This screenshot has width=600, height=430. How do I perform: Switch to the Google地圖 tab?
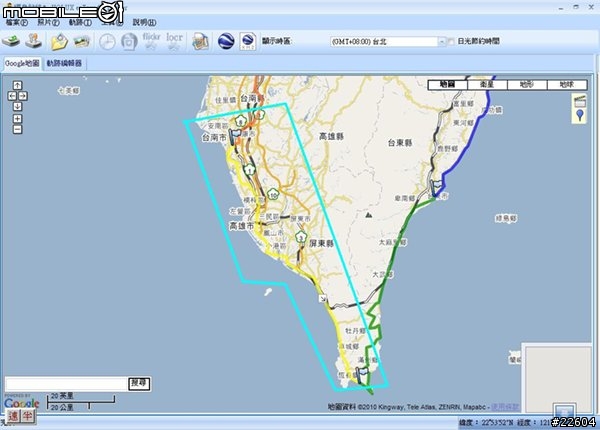[x=22, y=64]
